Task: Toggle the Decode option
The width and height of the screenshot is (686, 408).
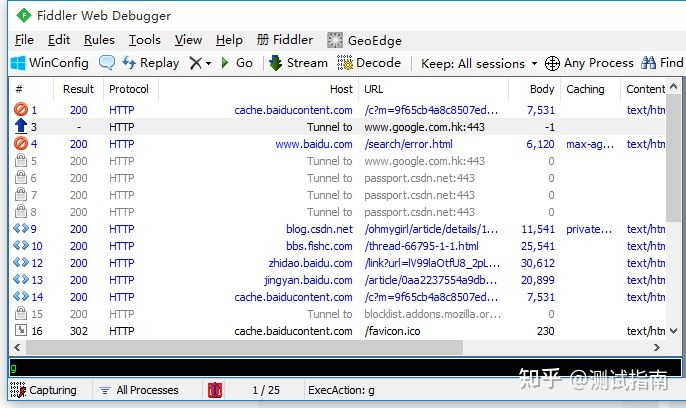Action: click(x=369, y=63)
